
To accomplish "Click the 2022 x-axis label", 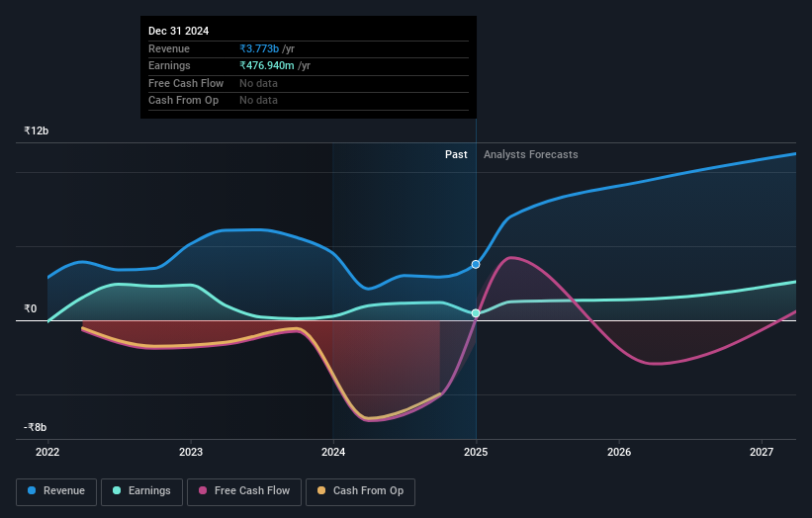I will pos(47,452).
